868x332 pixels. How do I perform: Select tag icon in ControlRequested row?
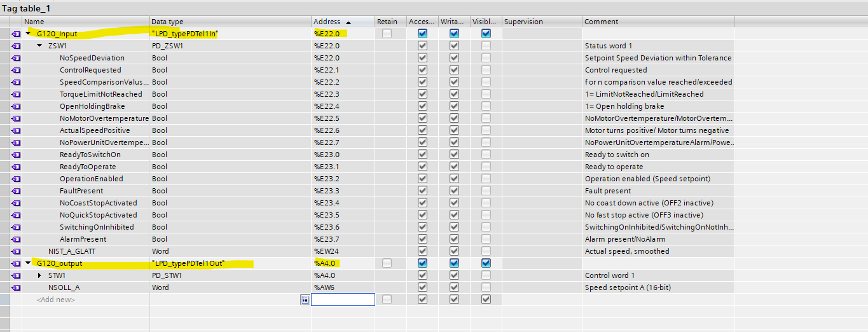click(16, 70)
